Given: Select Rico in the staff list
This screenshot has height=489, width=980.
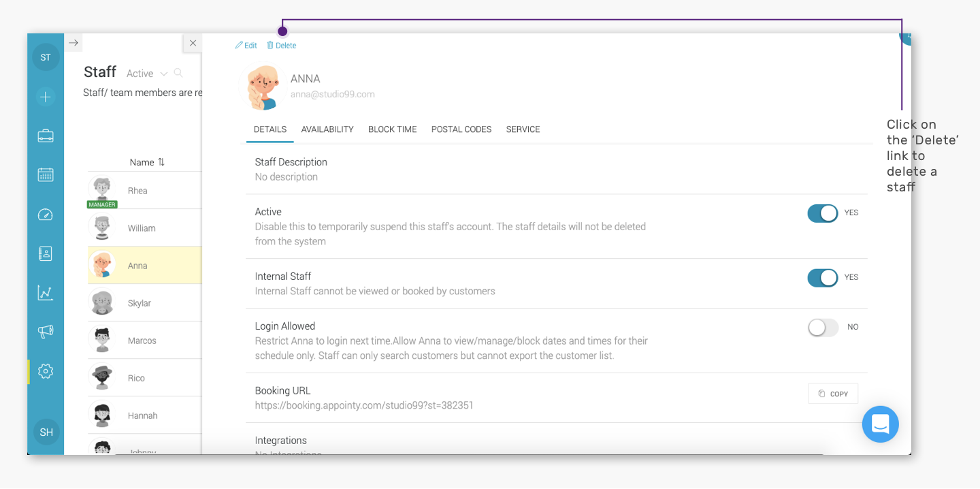Looking at the screenshot, I should (145, 378).
